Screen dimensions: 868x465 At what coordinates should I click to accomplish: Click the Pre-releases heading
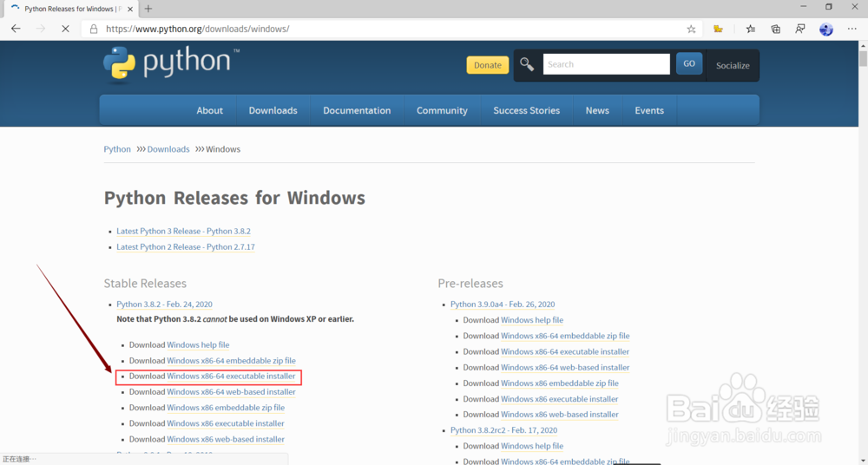pos(470,283)
